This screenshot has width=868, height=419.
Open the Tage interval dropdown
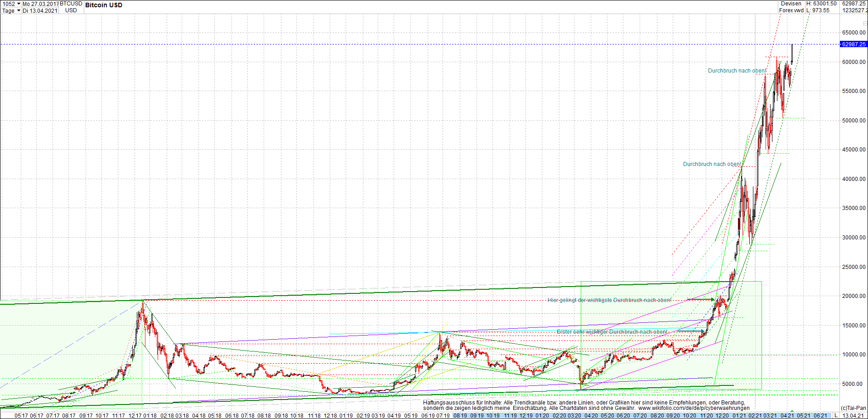pyautogui.click(x=11, y=10)
